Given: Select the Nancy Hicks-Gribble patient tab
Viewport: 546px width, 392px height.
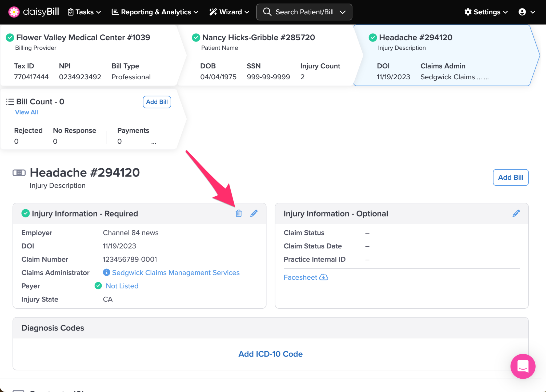Looking at the screenshot, I should coord(258,38).
